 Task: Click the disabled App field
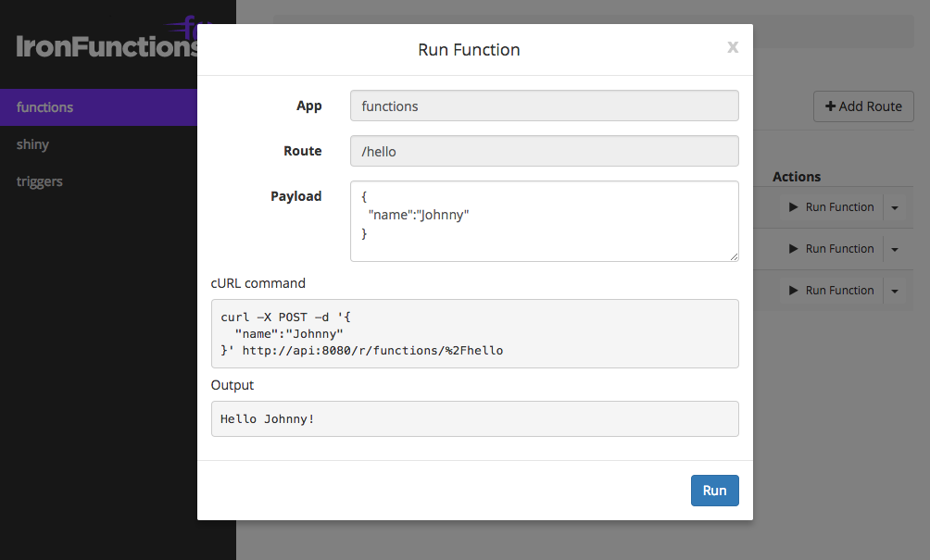point(544,106)
